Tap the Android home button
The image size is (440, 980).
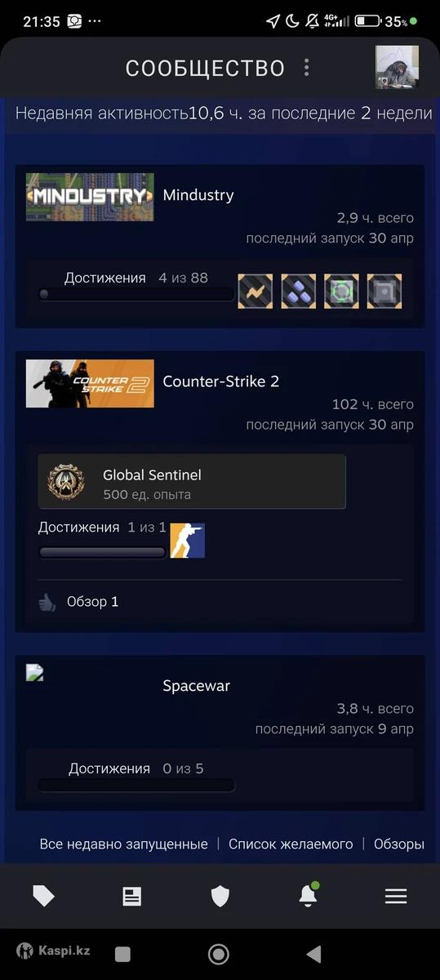(x=218, y=954)
